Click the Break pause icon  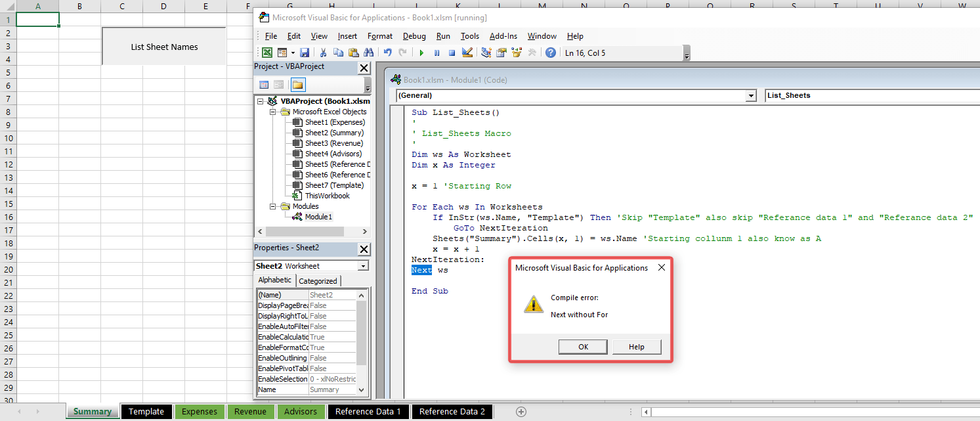click(x=437, y=53)
